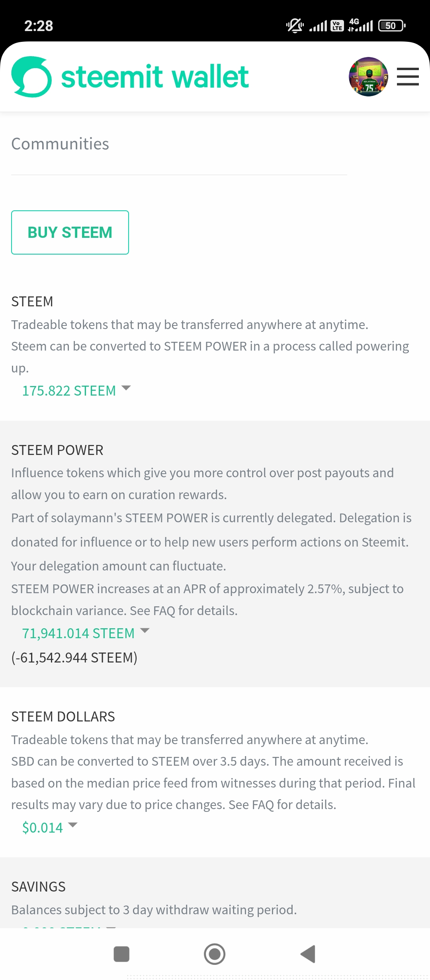Open the Communities menu item

60,144
